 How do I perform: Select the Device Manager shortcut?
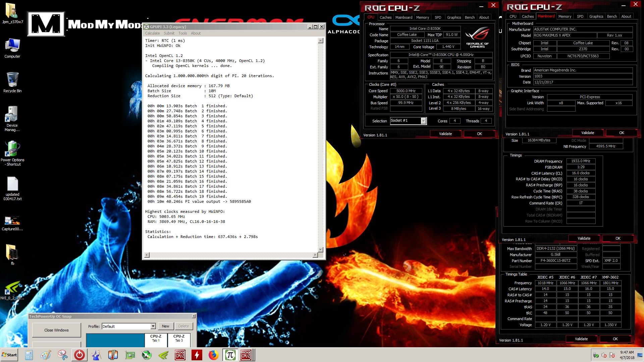pos(12,119)
